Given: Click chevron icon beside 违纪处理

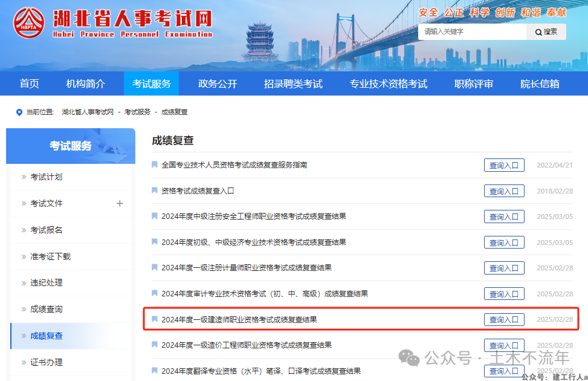Looking at the screenshot, I should (x=24, y=283).
